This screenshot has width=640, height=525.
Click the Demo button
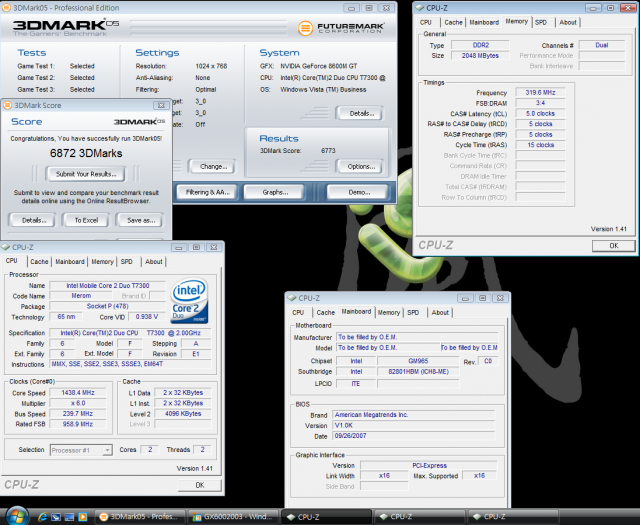(359, 192)
